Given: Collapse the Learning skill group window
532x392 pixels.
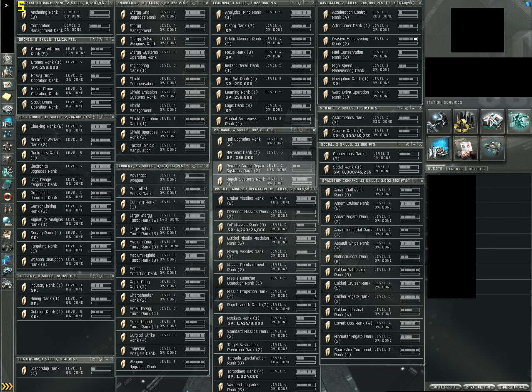Looking at the screenshot, I should pos(307,3).
